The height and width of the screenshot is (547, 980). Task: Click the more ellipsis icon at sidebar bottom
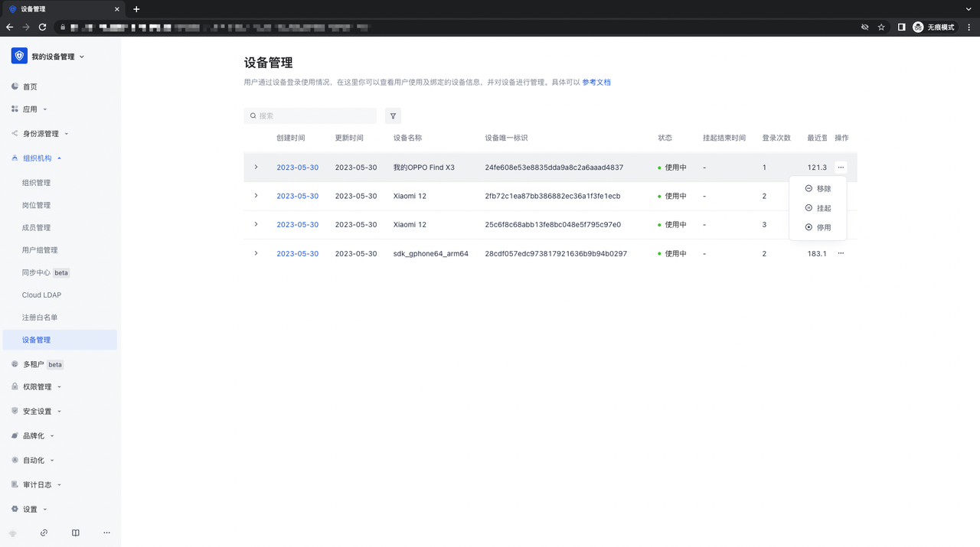point(106,532)
